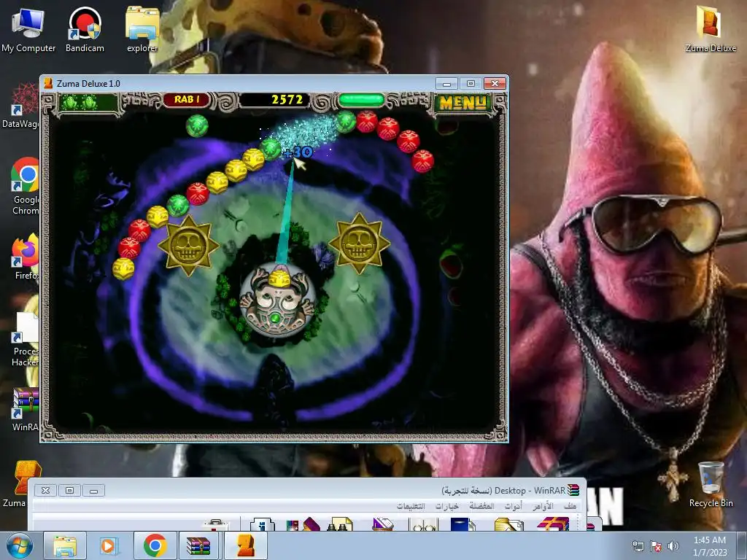Click WinRAR's Wizard toolbar icon
747x560 pixels.
click(x=303, y=524)
